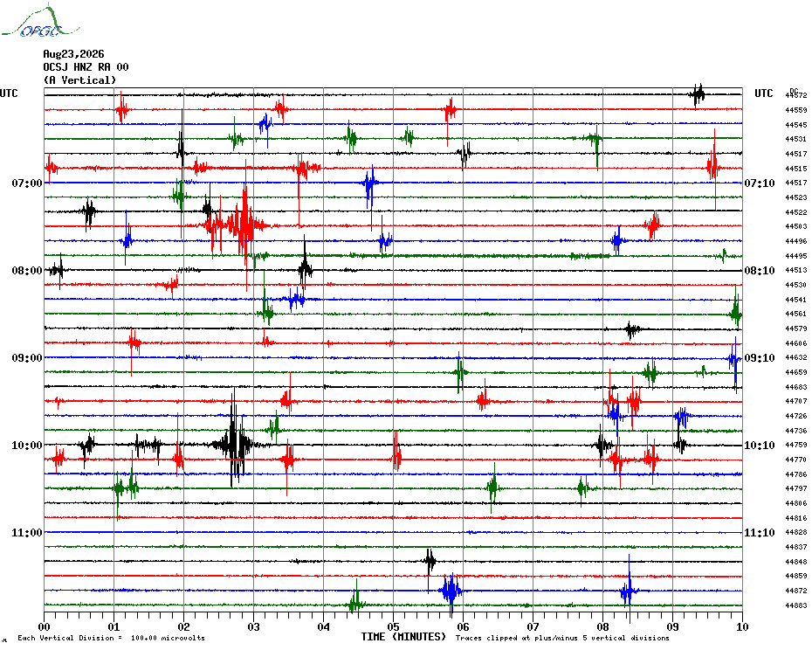Click the minute tick label 03
This screenshot has height=650, width=812.
click(254, 626)
